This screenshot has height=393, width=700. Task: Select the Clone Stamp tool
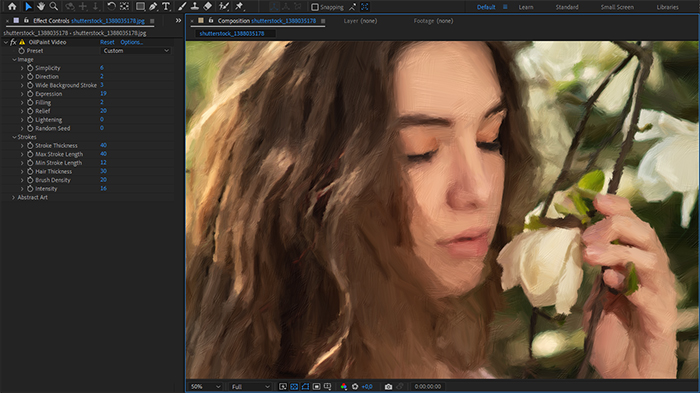coord(195,6)
